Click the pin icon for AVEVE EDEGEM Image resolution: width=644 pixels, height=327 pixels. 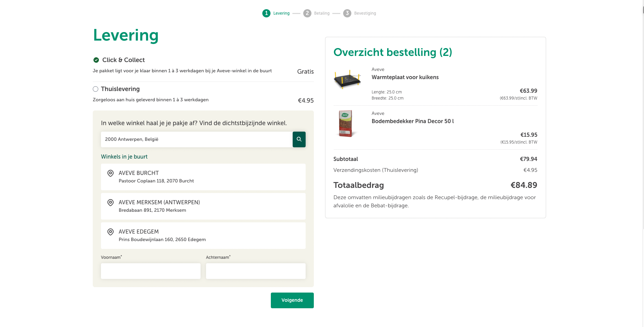[x=111, y=232]
